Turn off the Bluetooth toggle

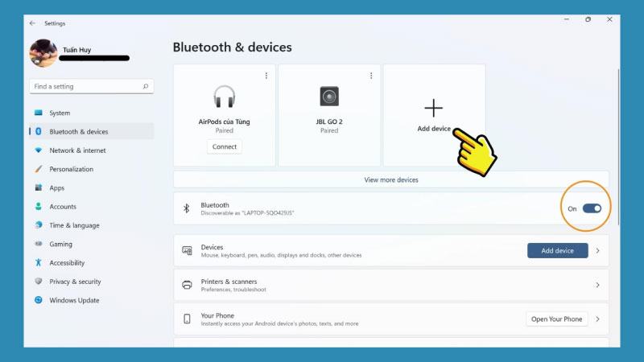[592, 208]
